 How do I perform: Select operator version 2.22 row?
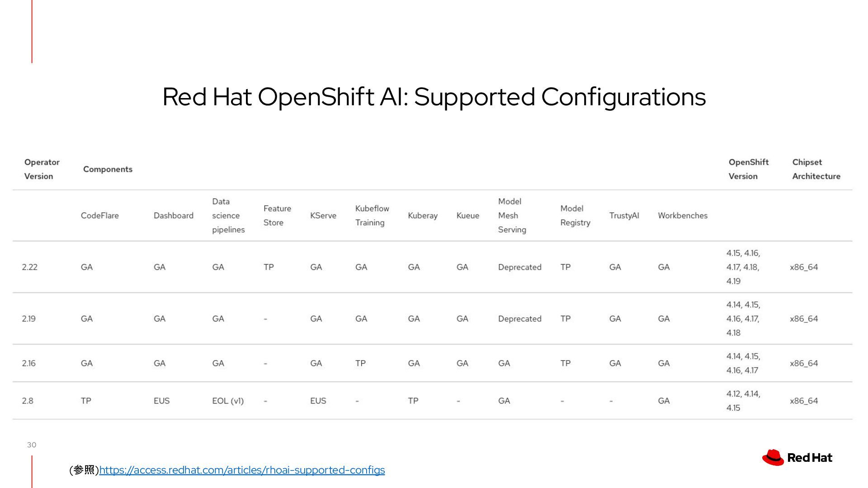pyautogui.click(x=433, y=267)
